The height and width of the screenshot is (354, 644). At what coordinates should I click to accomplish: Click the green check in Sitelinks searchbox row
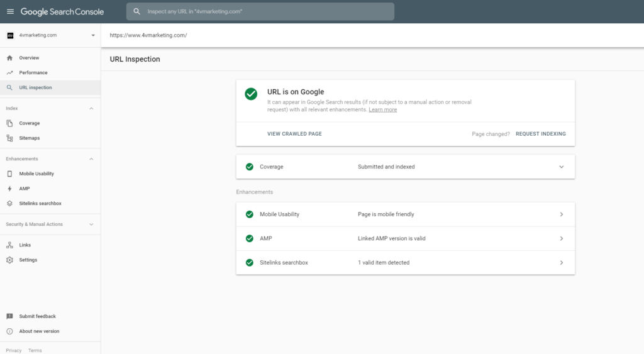249,262
